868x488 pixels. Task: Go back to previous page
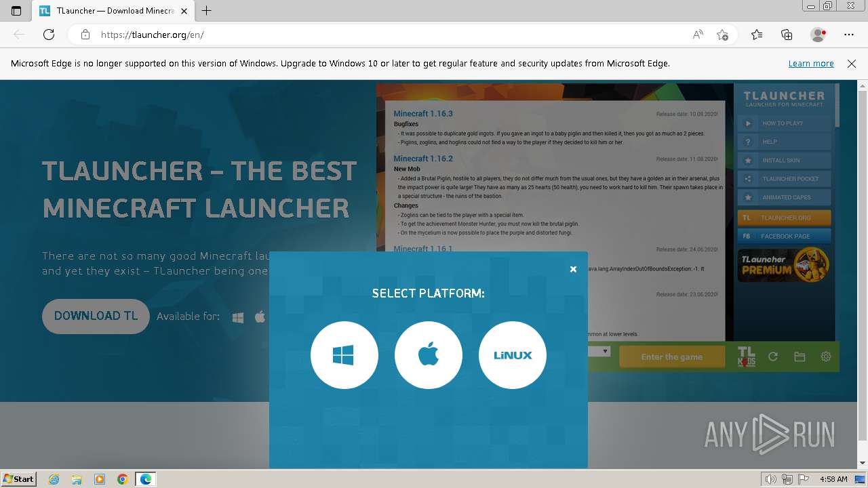coord(19,35)
